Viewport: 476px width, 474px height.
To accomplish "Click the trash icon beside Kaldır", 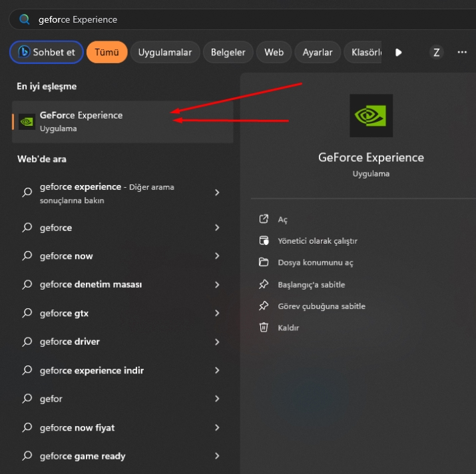I will click(x=264, y=328).
